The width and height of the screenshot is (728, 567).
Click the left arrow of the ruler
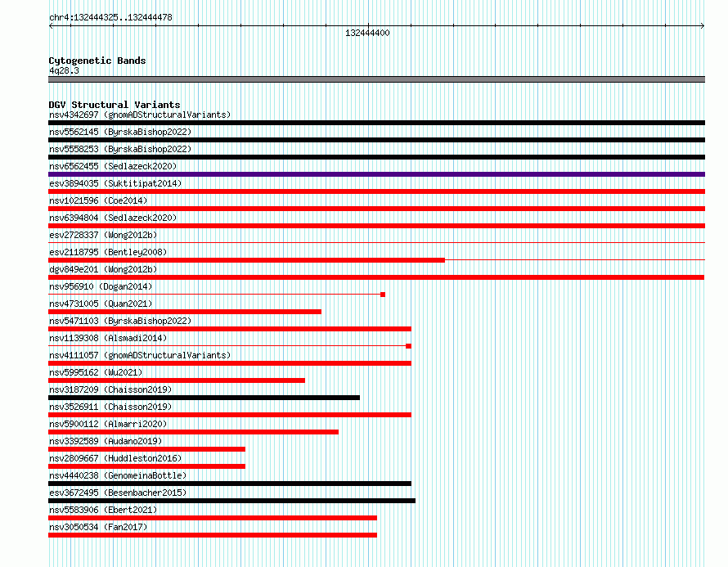pyautogui.click(x=51, y=26)
